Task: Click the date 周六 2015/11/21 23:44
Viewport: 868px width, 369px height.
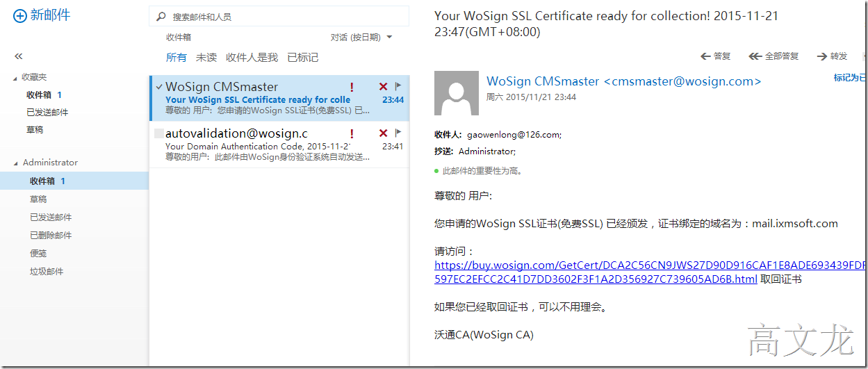Action: [531, 97]
